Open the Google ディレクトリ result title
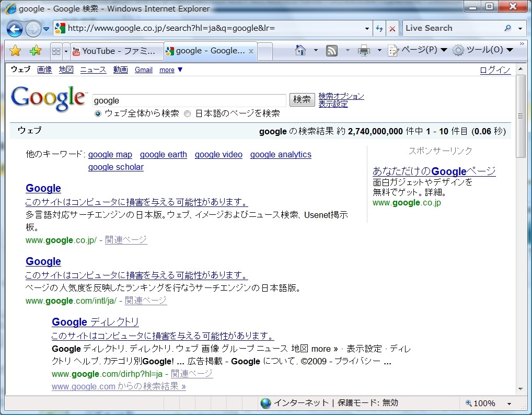The width and height of the screenshot is (532, 415). tap(95, 322)
